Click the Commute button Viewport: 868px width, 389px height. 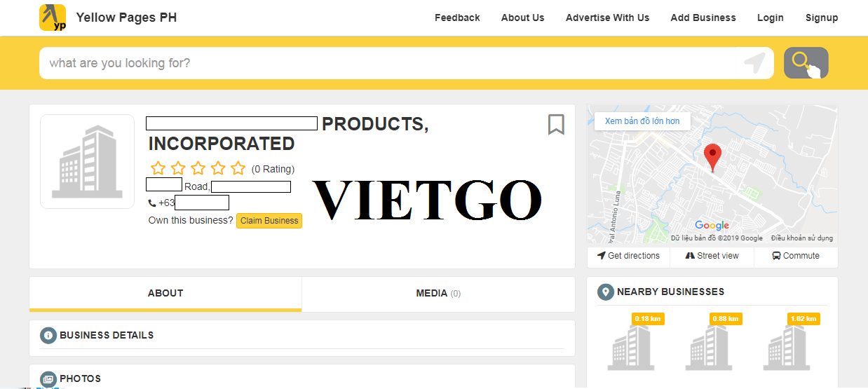[796, 256]
